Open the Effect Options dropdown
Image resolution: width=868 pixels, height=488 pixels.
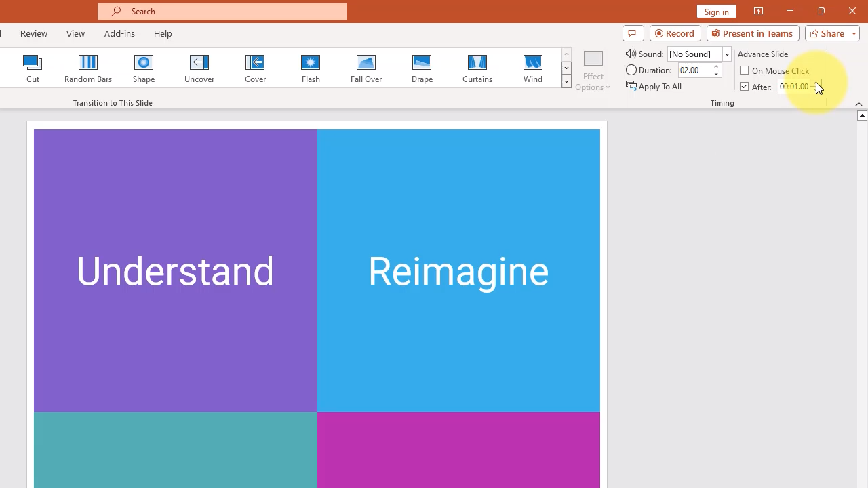coord(593,71)
